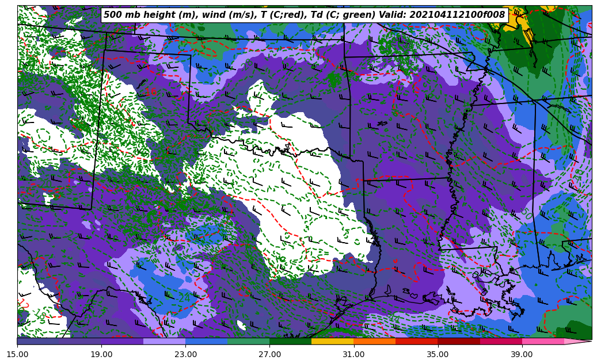Click the green 24 contour label
597x364 pixels.
pos(183,298)
